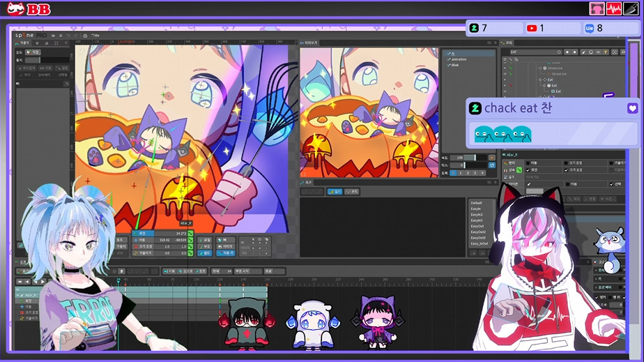Collapse the StrawLine bone in tree
Image resolution: width=644 pixels, height=362 pixels.
pyautogui.click(x=540, y=68)
